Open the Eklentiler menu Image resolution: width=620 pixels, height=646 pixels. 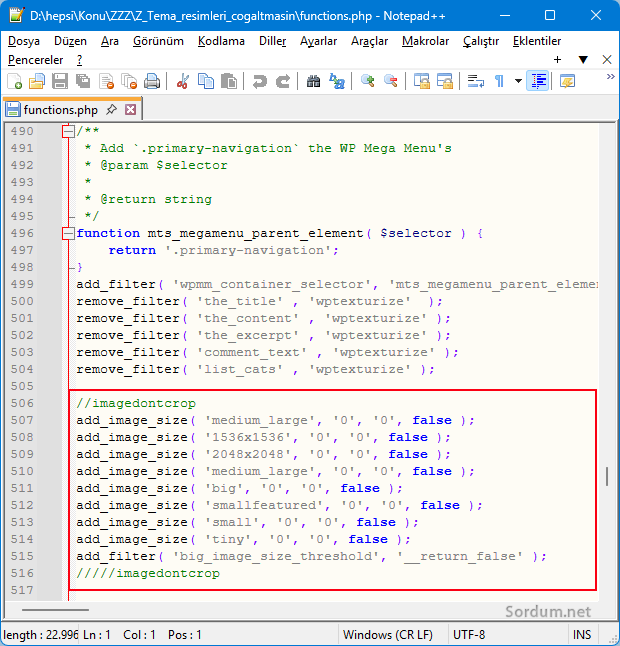click(537, 41)
